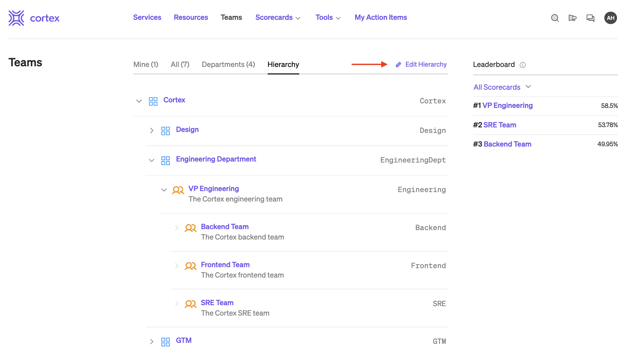The image size is (631, 364).
Task: Switch to the All (7) tab
Action: pyautogui.click(x=180, y=65)
